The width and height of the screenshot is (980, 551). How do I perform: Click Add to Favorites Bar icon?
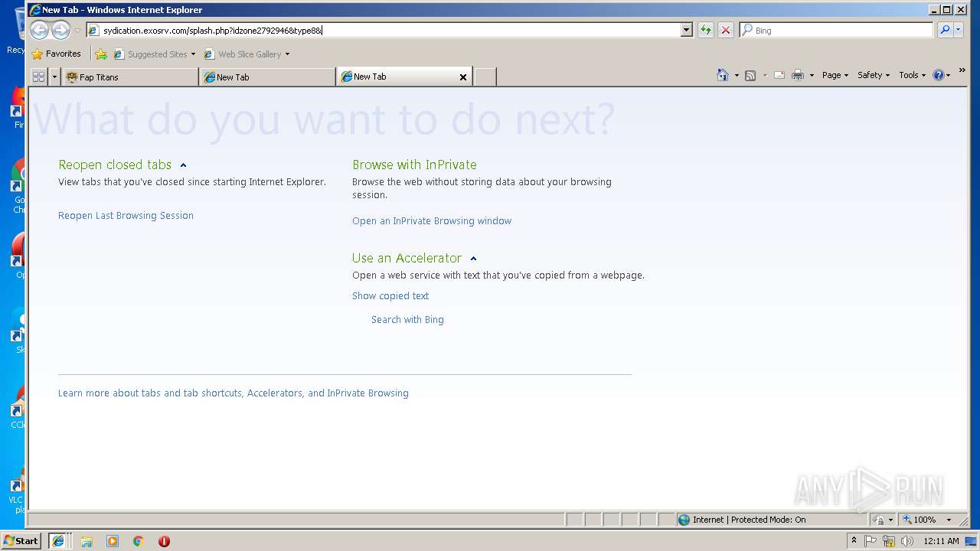click(101, 54)
